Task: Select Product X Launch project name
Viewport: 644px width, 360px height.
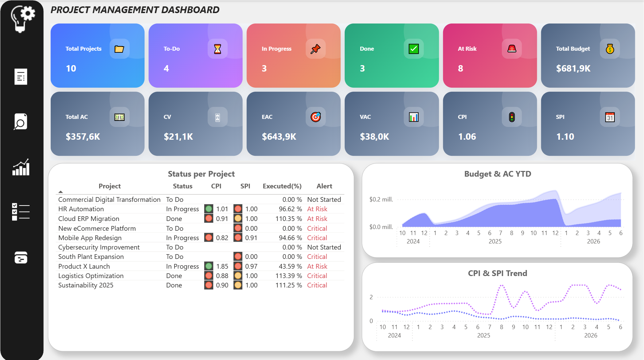Action: pyautogui.click(x=84, y=266)
